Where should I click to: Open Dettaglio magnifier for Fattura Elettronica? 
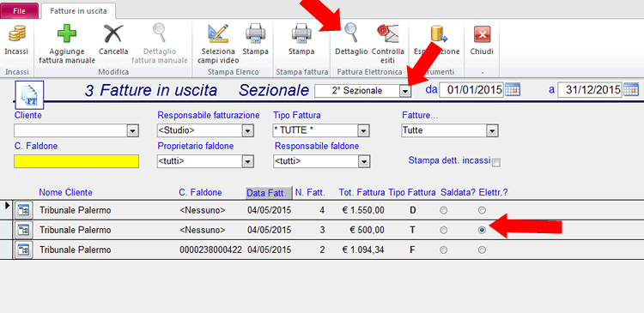(351, 33)
